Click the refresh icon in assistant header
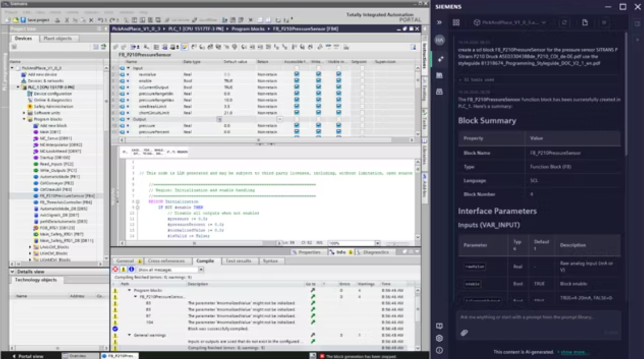 pyautogui.click(x=564, y=23)
